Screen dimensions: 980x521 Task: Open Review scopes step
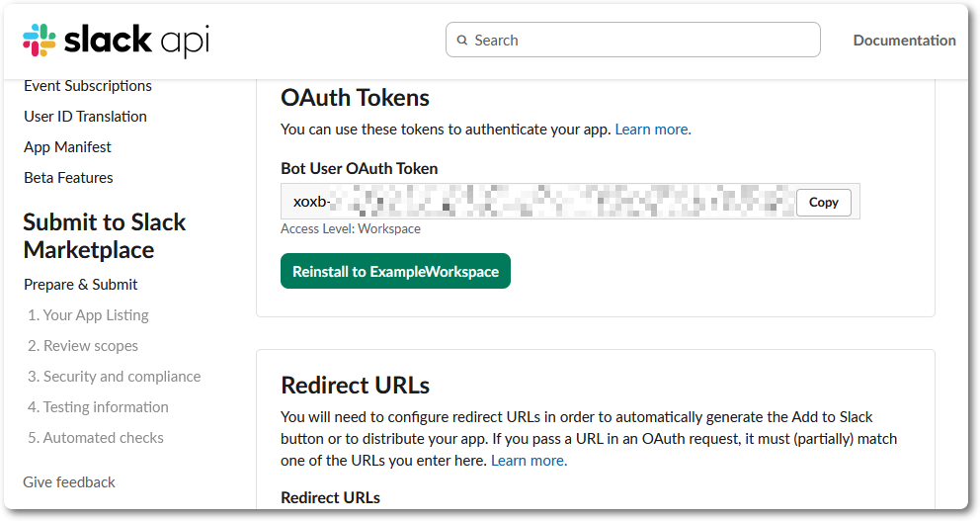pyautogui.click(x=83, y=346)
